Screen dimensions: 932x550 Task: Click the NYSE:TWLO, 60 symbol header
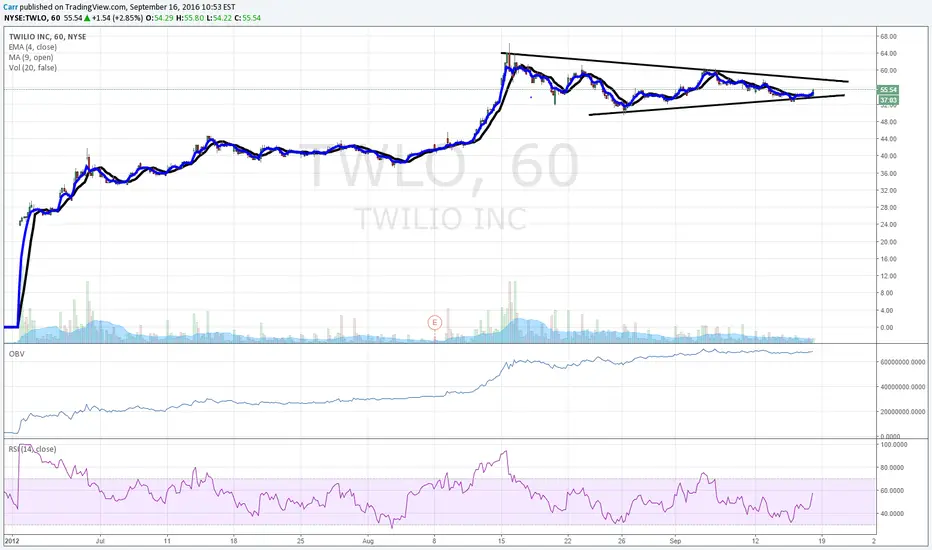coord(32,18)
